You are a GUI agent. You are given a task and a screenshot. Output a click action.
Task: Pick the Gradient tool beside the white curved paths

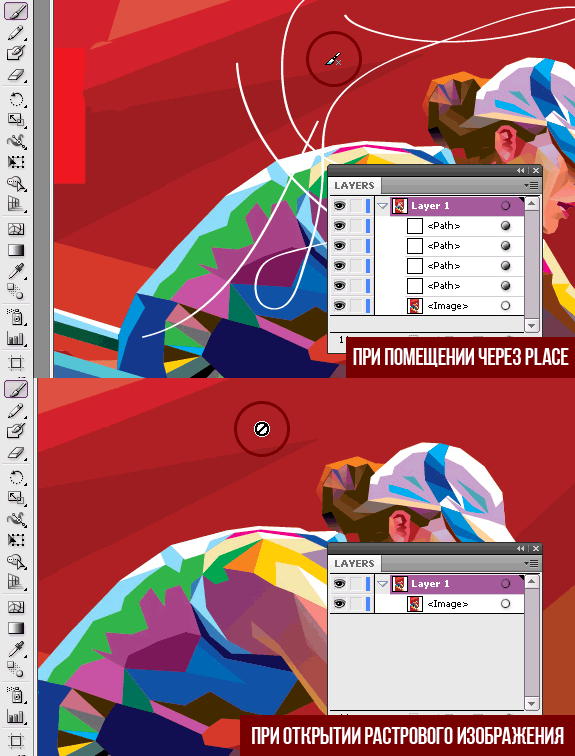16,250
